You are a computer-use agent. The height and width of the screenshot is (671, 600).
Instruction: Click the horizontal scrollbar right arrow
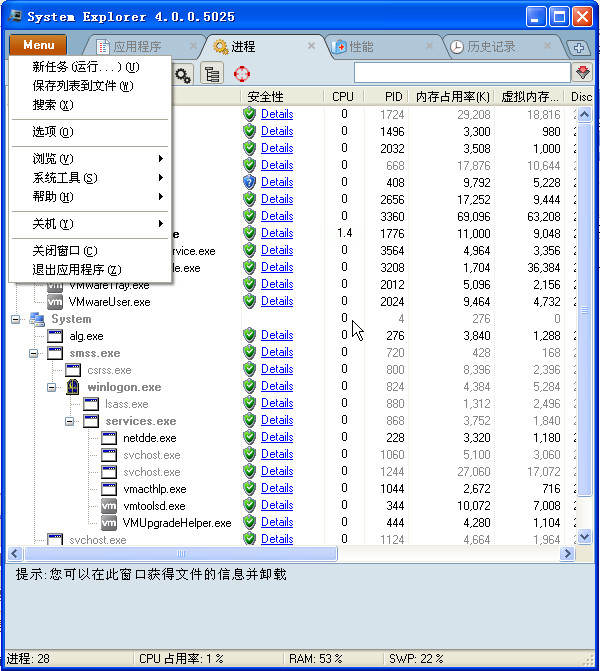coord(567,553)
